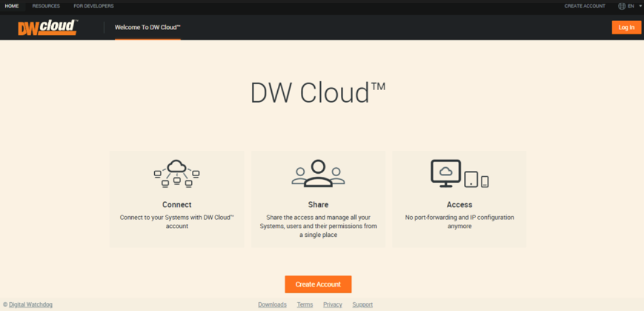Open the RESOURCES menu item

pos(46,6)
